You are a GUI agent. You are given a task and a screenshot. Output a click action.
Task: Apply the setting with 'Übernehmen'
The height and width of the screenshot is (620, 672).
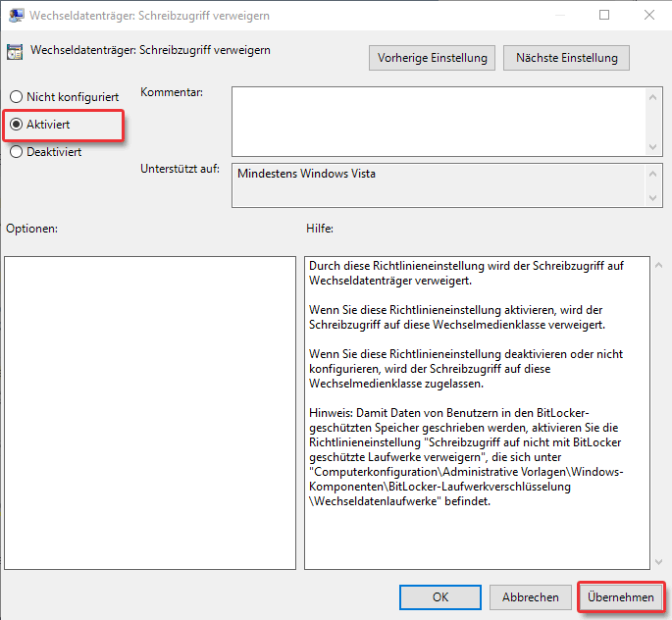click(620, 596)
